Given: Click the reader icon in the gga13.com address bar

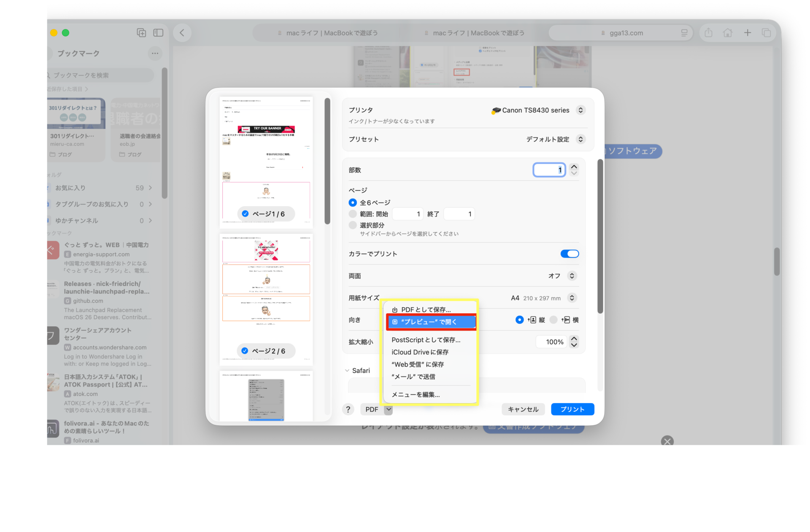Looking at the screenshot, I should point(684,33).
